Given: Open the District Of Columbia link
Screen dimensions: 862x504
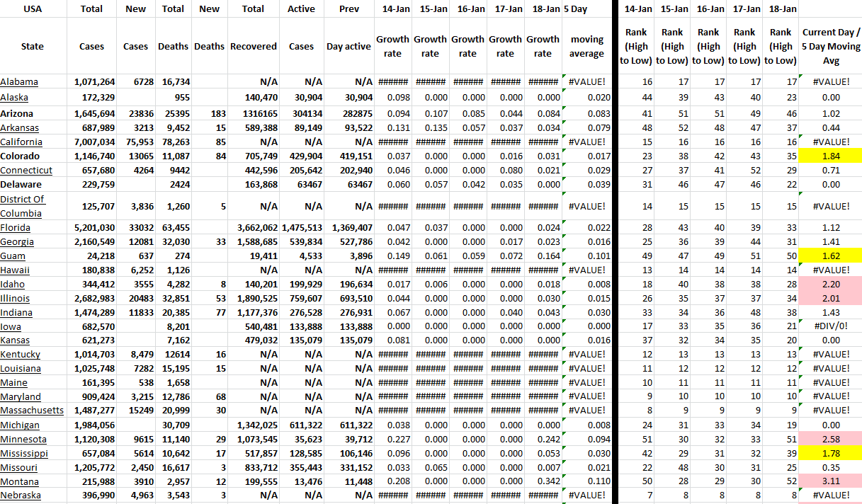Looking at the screenshot, I should click(x=21, y=206).
